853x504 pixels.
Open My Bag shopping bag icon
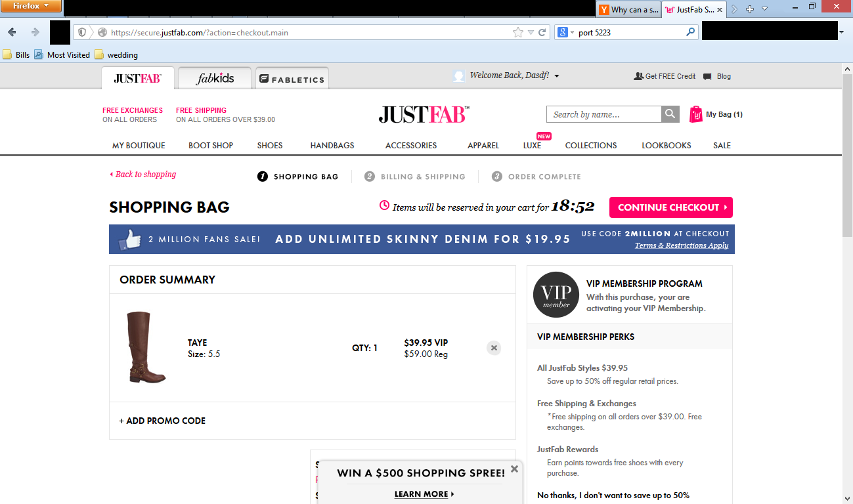pos(695,114)
